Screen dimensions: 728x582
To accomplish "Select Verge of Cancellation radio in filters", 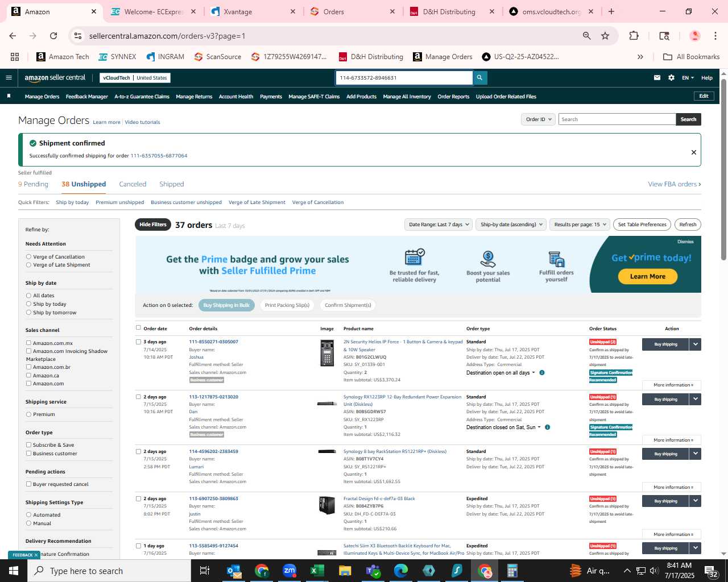I will 28,257.
